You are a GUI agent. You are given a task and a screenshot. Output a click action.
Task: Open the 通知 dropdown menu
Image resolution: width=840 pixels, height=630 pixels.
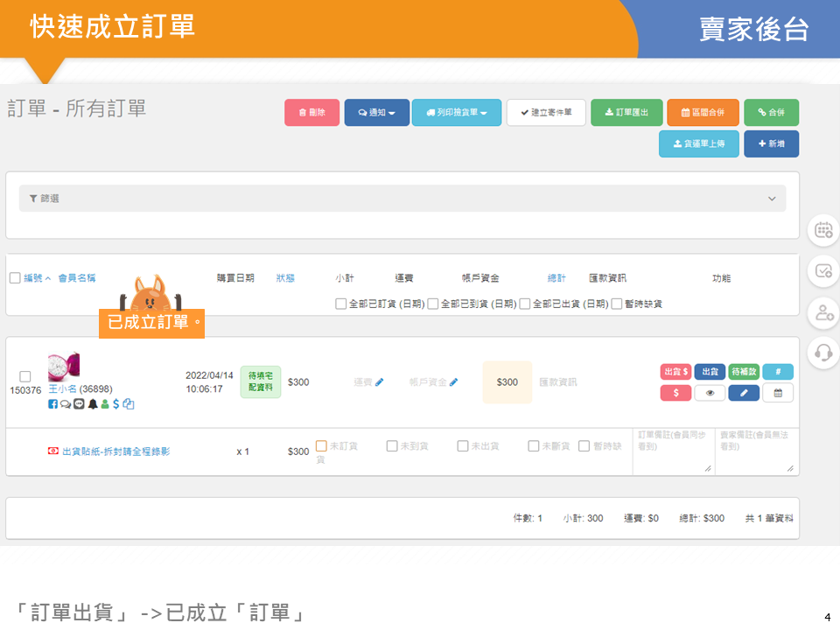tap(376, 113)
